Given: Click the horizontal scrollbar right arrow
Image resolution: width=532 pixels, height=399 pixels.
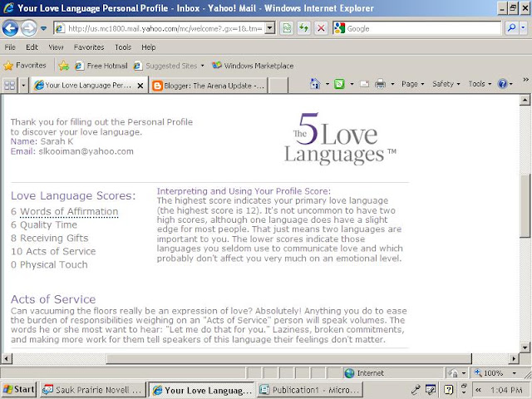Looking at the screenshot, I should point(514,358).
